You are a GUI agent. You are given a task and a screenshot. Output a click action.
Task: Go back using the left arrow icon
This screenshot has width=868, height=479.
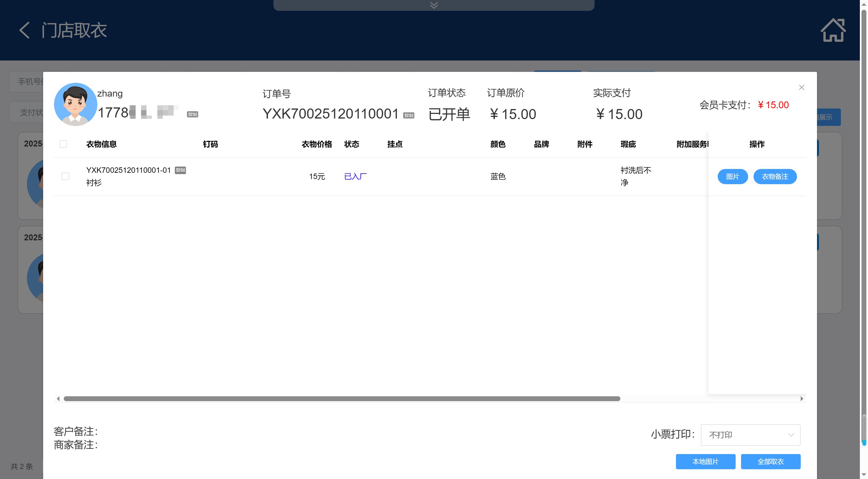pyautogui.click(x=24, y=30)
